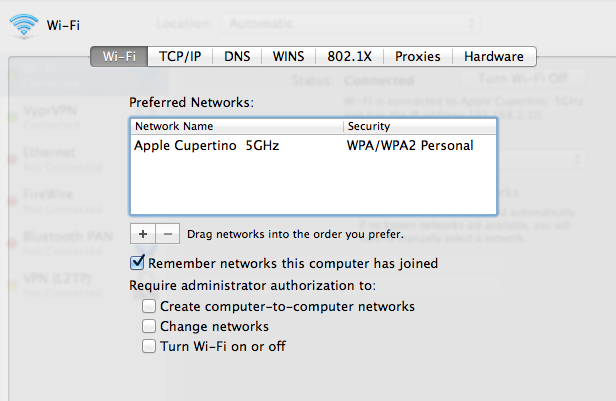Add a preferred network with plus button
616x401 pixels.
pos(143,233)
